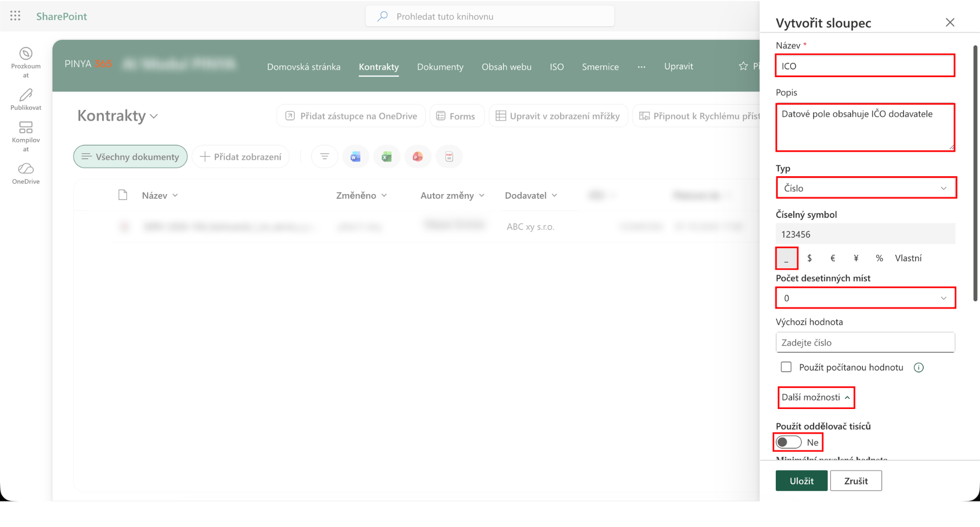Close the Vytvořit sloupec panel
Screen dimensions: 980x527
coord(949,22)
